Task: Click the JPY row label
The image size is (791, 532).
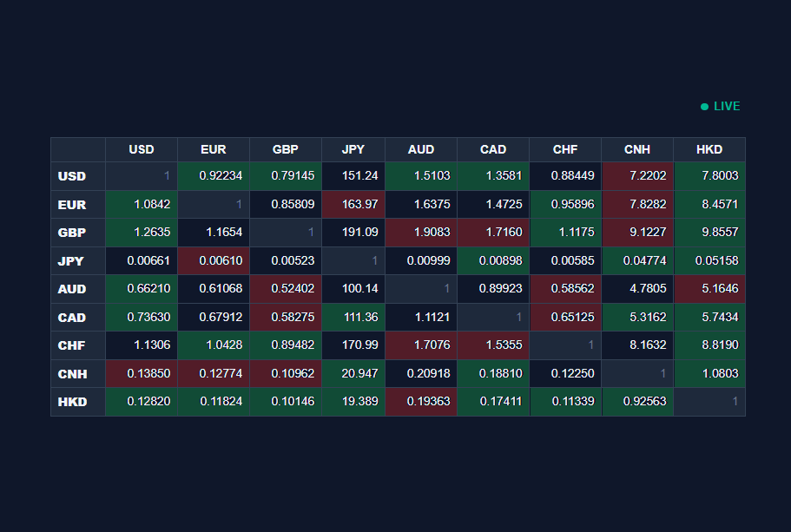Action: [78, 260]
